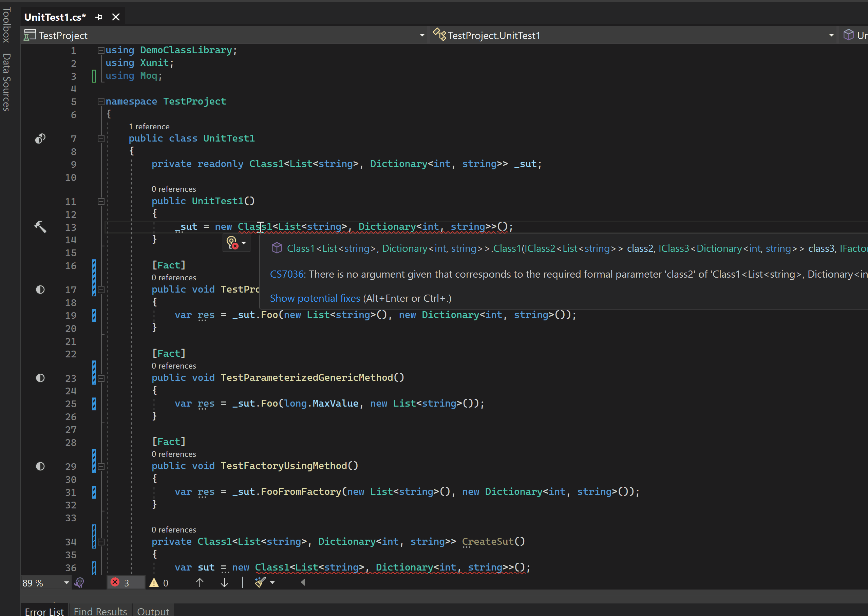Click the test status glyph beside line 7

[40, 139]
